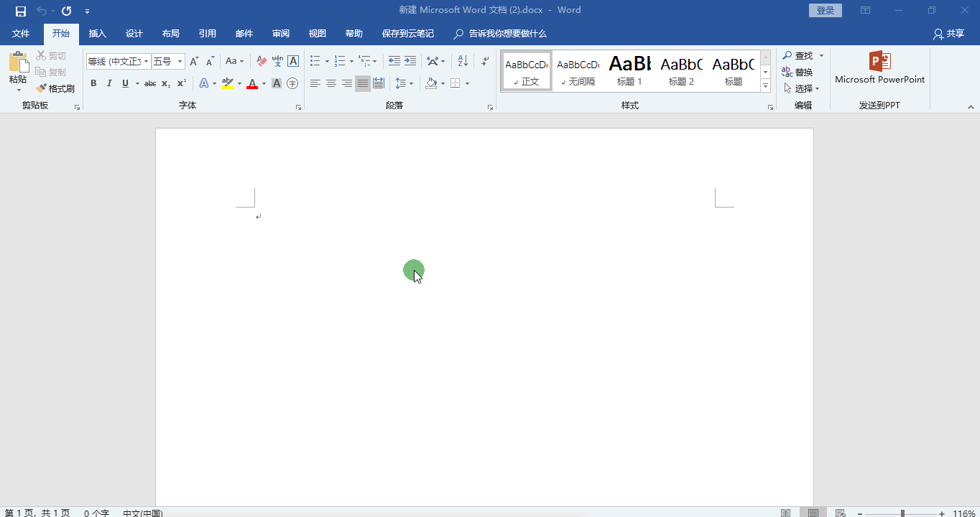
Task: Click the word count (0 个字) in the status bar
Action: click(x=96, y=513)
